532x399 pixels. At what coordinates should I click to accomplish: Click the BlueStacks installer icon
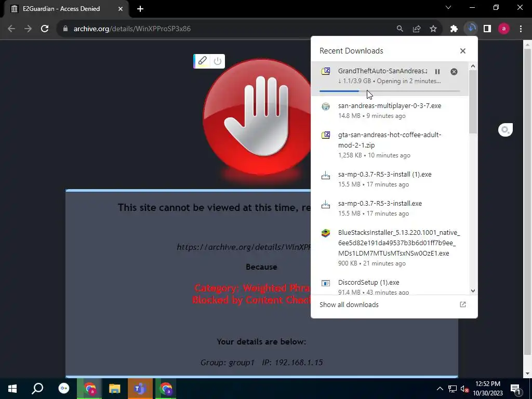pyautogui.click(x=326, y=233)
